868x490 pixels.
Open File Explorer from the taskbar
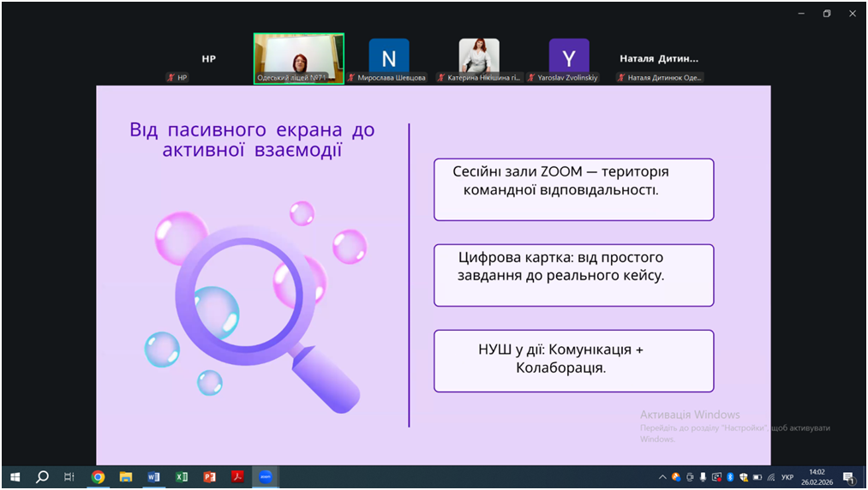pyautogui.click(x=126, y=477)
